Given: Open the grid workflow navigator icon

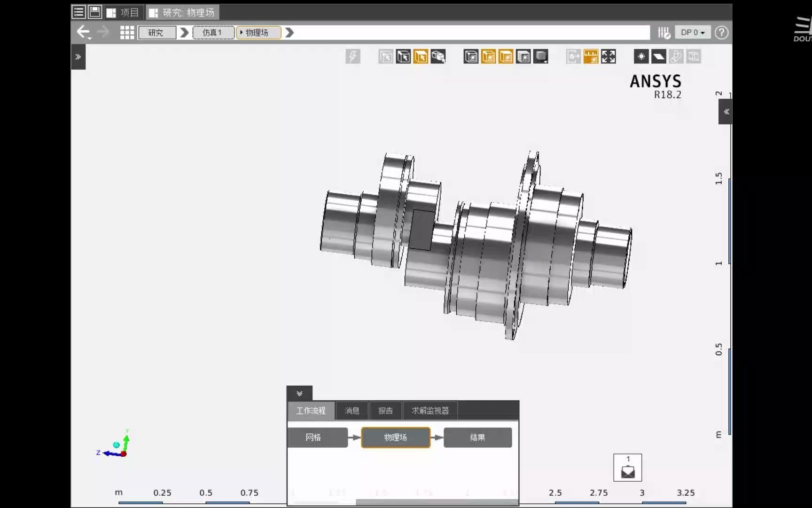Looking at the screenshot, I should coord(127,32).
